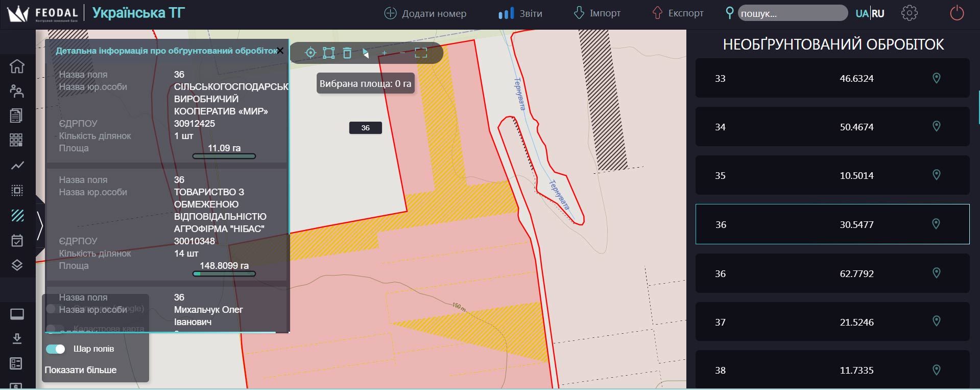This screenshot has height=390, width=980.
Task: Open the calendar check icon in sidebar
Action: tap(17, 240)
